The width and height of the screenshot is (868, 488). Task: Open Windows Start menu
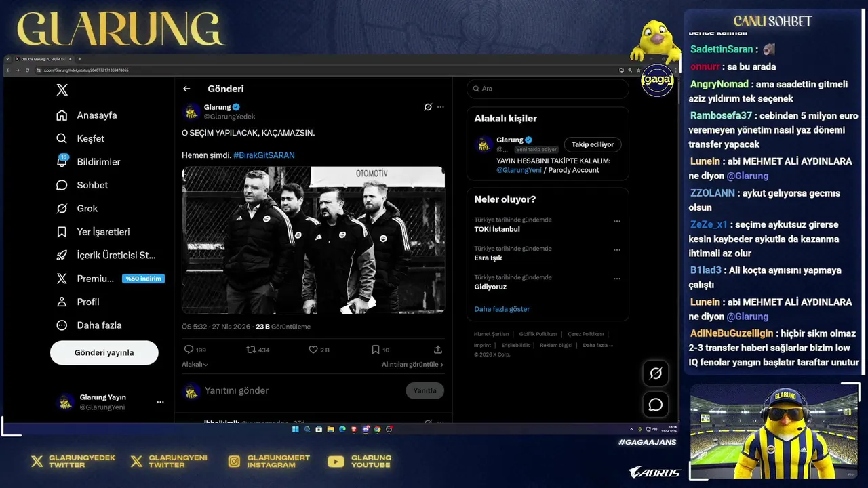coord(296,429)
